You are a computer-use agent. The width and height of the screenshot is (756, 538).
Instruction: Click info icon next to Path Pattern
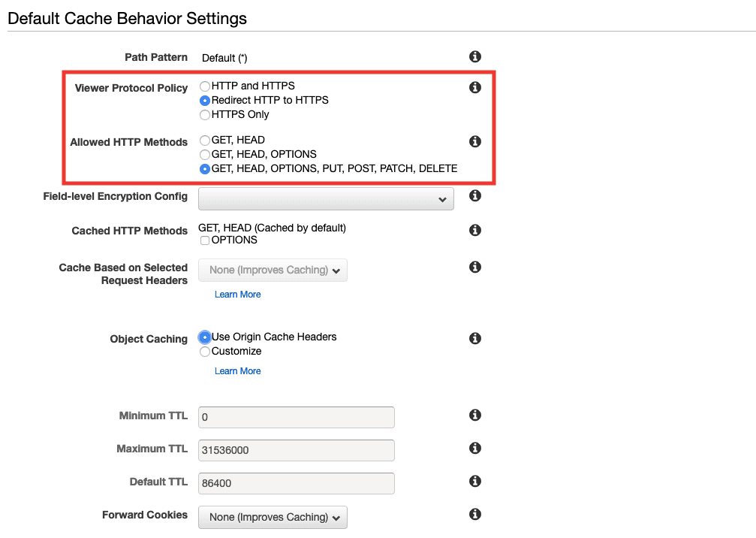pos(474,57)
